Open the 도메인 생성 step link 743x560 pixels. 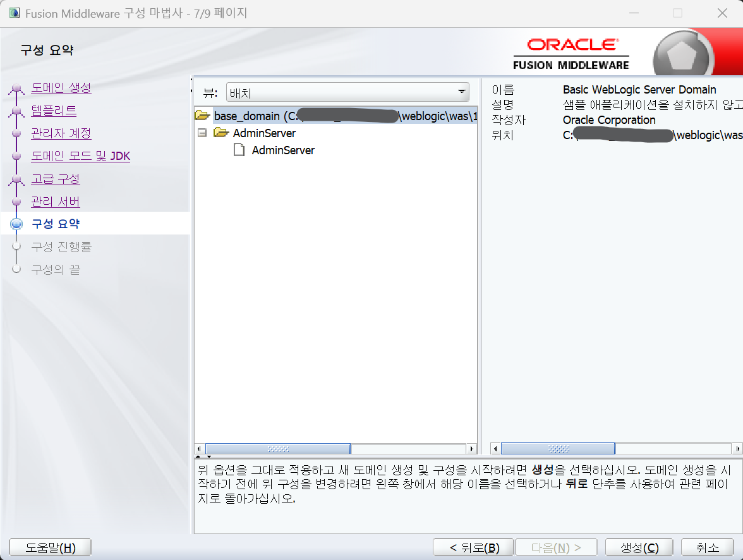click(x=61, y=88)
